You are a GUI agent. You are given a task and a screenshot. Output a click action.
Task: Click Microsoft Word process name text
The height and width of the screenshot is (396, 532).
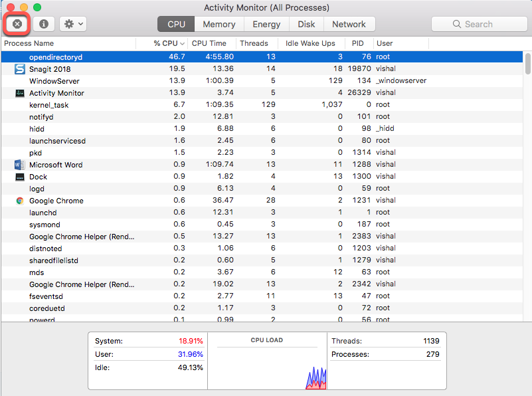56,165
